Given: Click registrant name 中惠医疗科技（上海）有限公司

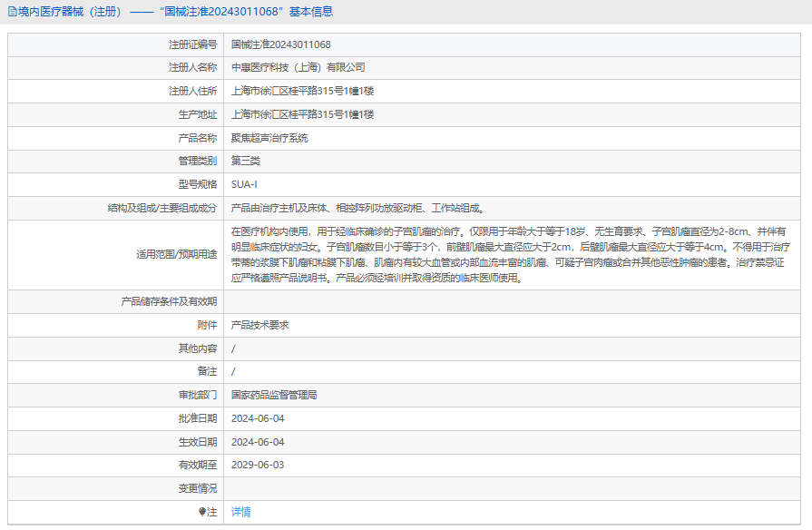Looking at the screenshot, I should click(x=298, y=67).
